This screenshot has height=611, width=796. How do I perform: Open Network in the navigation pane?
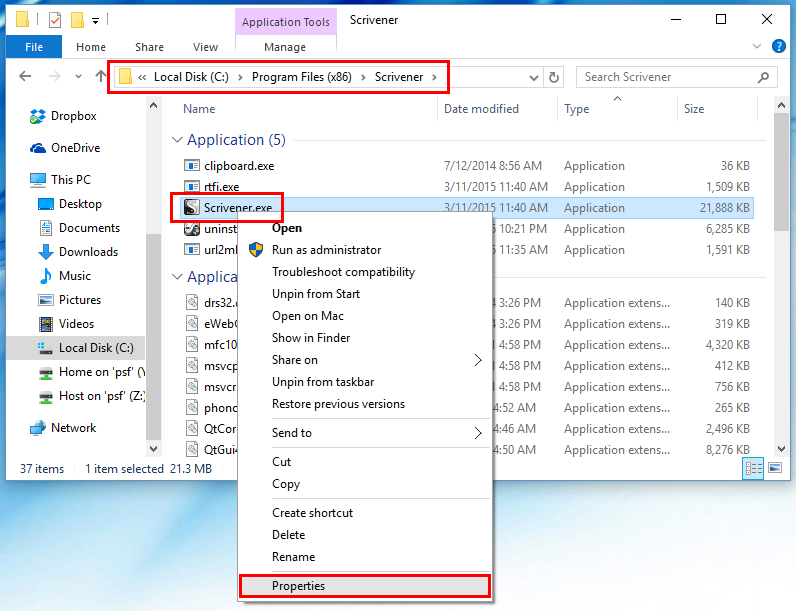click(x=63, y=428)
